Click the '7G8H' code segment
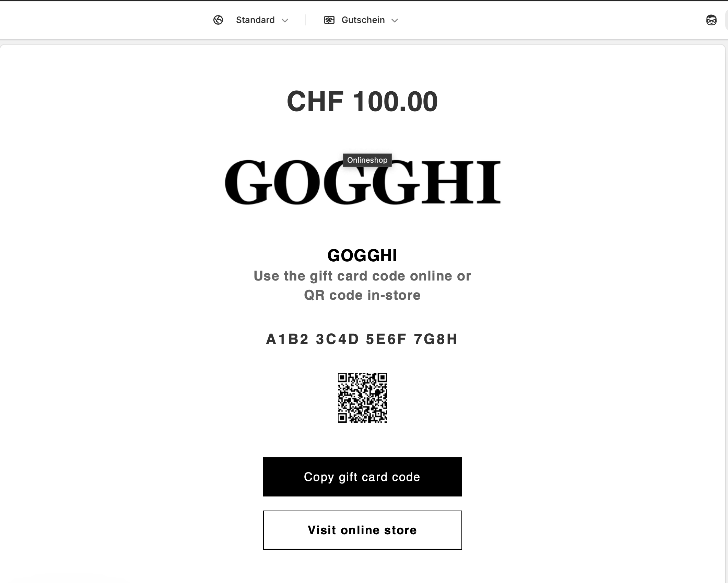Image resolution: width=728 pixels, height=583 pixels. (x=436, y=339)
